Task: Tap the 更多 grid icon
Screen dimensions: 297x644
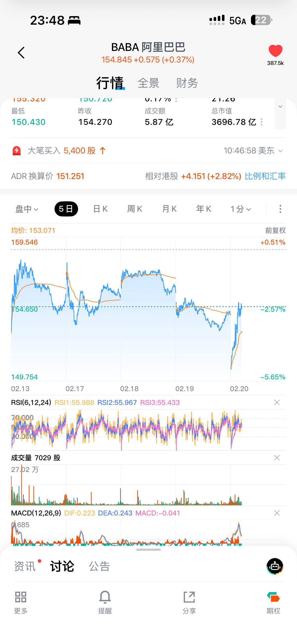Action: click(x=21, y=597)
